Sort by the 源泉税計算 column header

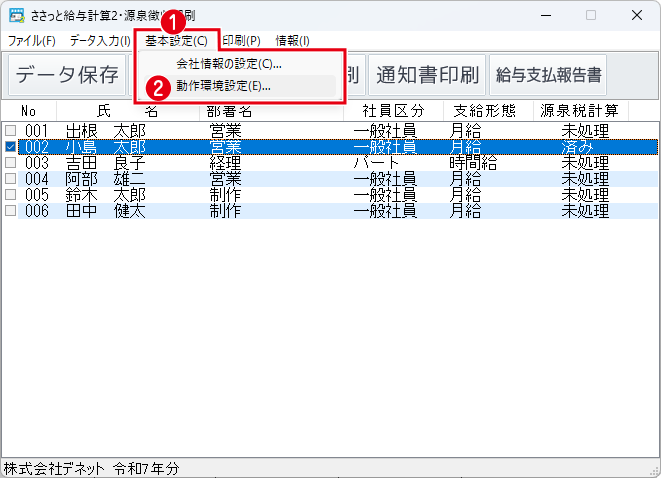(579, 111)
